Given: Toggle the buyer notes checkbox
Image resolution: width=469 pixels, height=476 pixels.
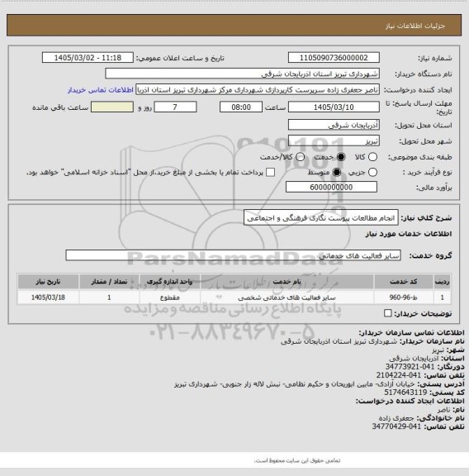Looking at the screenshot, I should (x=388, y=313).
